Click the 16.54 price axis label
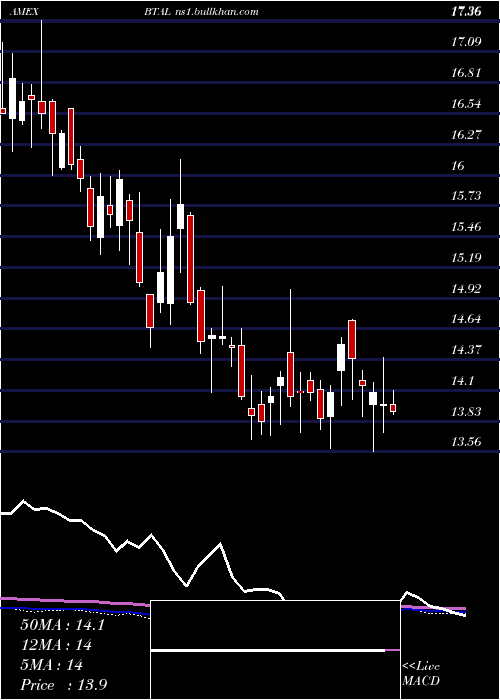500x700 pixels. [466, 104]
